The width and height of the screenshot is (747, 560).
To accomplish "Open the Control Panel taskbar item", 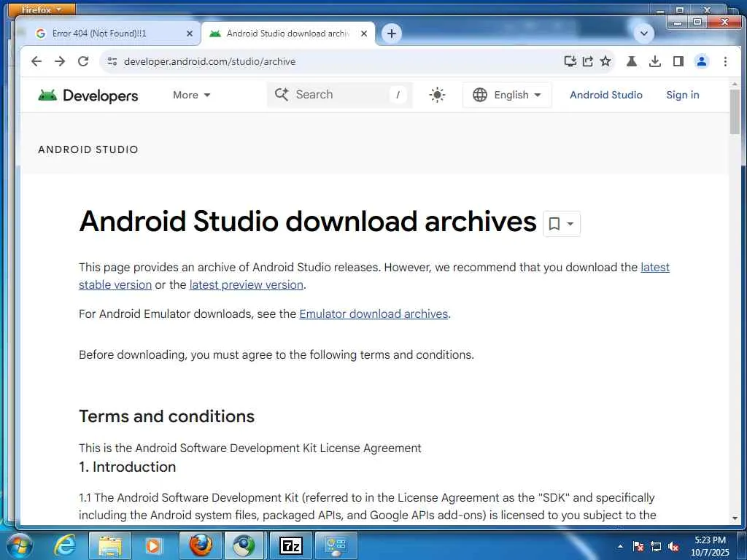I will pos(336,545).
